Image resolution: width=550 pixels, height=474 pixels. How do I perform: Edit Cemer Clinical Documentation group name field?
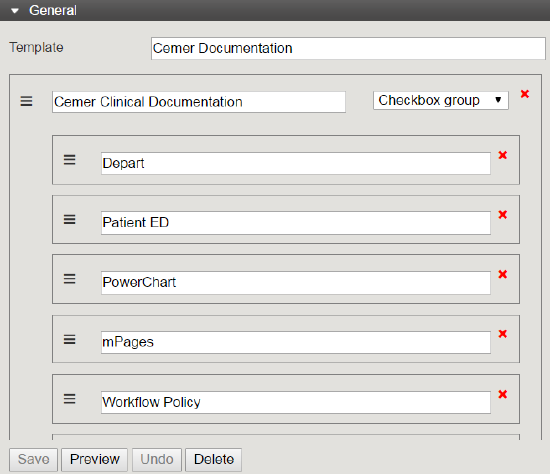[199, 102]
